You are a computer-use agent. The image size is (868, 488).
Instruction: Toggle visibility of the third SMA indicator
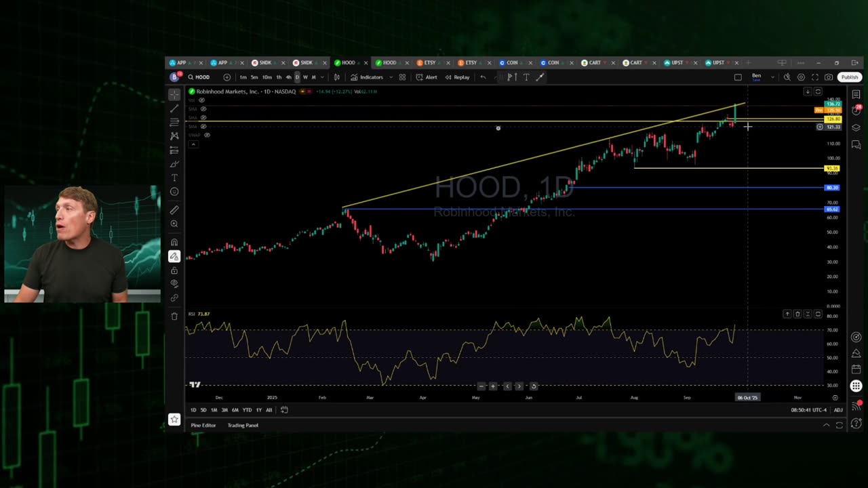[203, 126]
